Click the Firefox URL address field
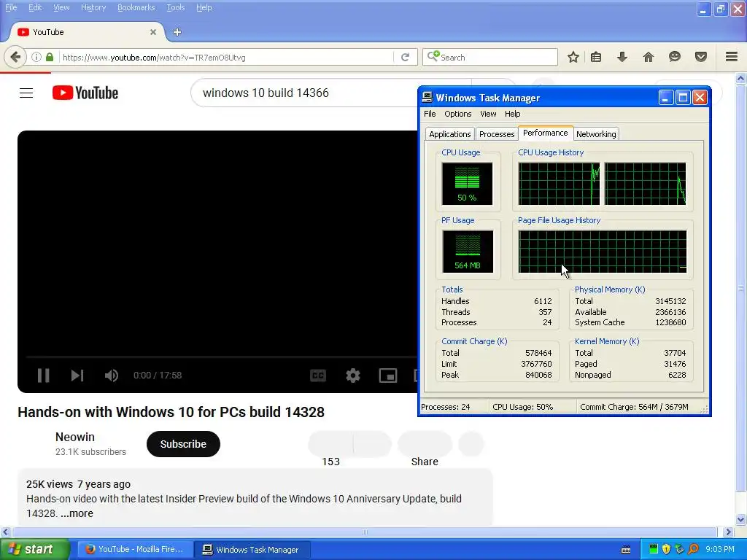 227,57
